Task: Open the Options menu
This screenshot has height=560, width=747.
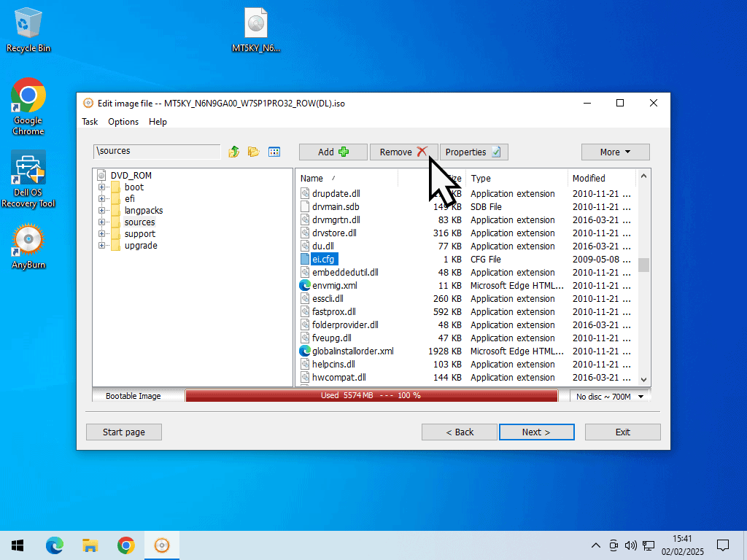Action: [x=123, y=122]
